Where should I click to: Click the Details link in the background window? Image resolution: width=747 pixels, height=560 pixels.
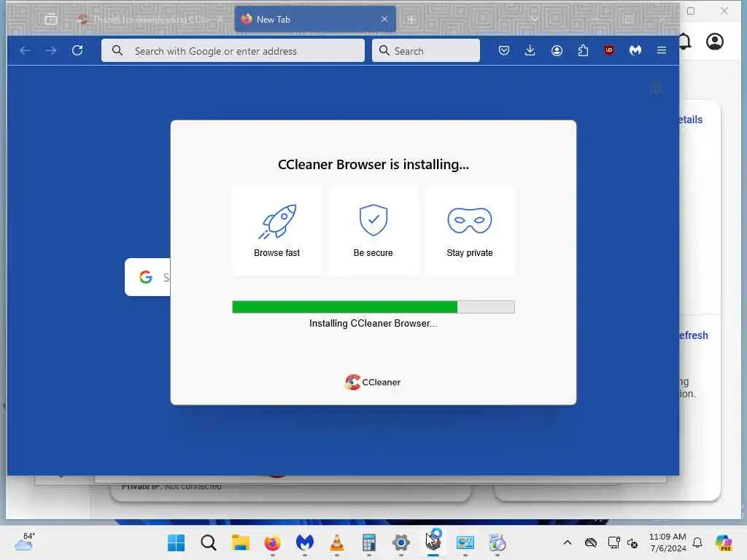click(x=691, y=120)
